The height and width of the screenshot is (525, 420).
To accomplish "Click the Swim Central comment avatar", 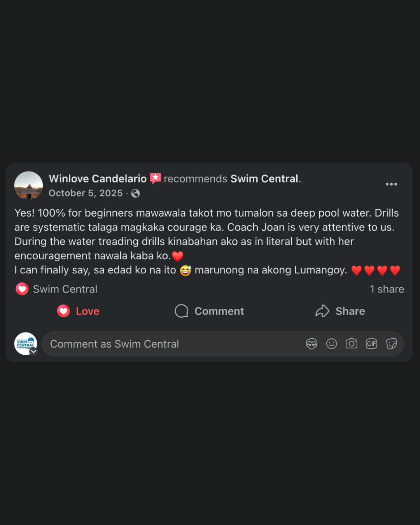I will tap(25, 343).
